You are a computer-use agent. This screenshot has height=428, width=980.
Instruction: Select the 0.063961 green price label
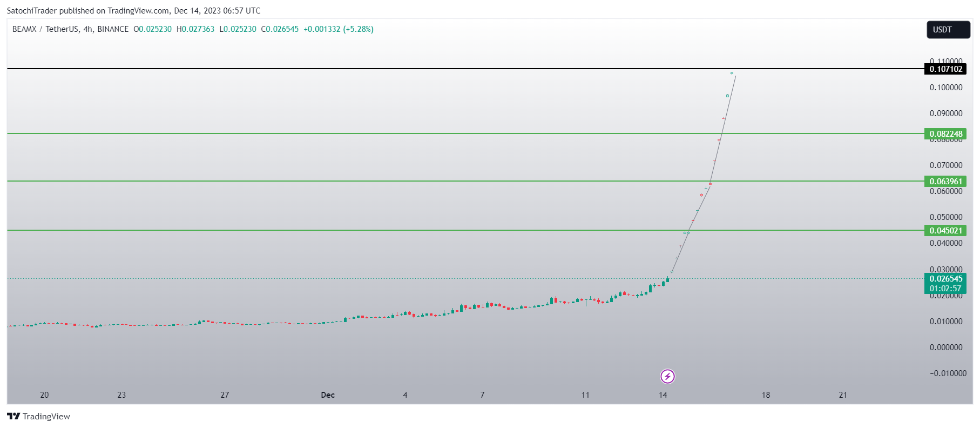coord(945,181)
